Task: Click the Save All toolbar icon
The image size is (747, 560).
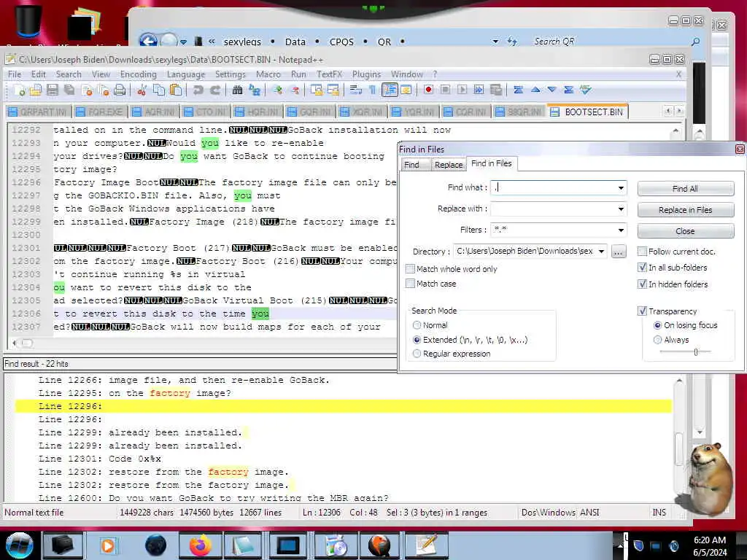Action: 69,90
